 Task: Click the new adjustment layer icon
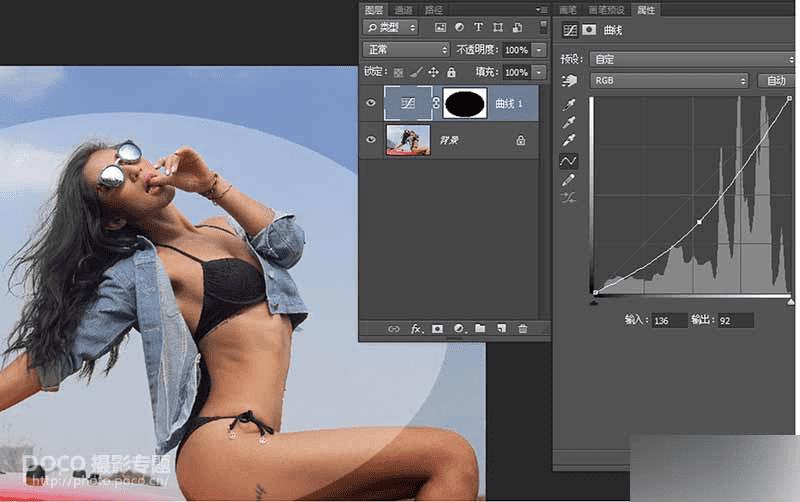[x=459, y=328]
